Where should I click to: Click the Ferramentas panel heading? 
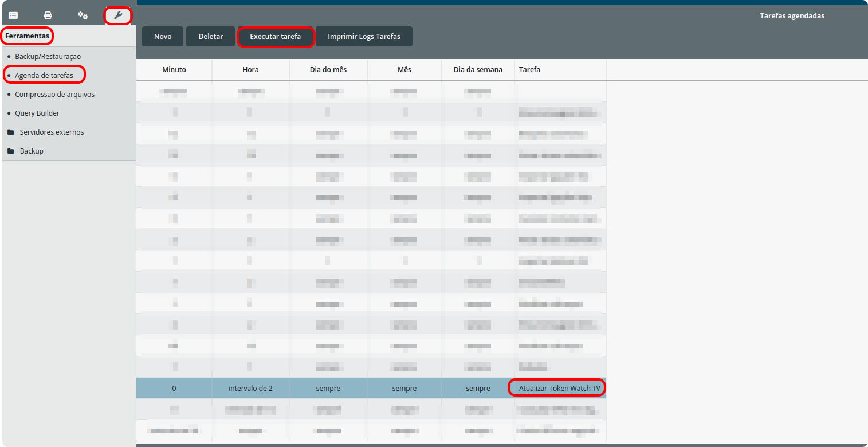[28, 36]
